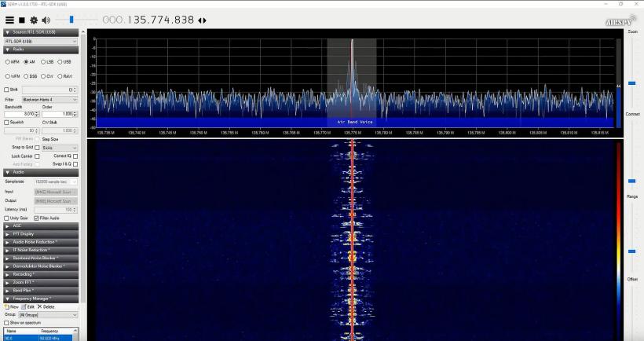Image resolution: width=644 pixels, height=341 pixels.
Task: Expand the IF Noise Reduction panel
Action: (41, 250)
